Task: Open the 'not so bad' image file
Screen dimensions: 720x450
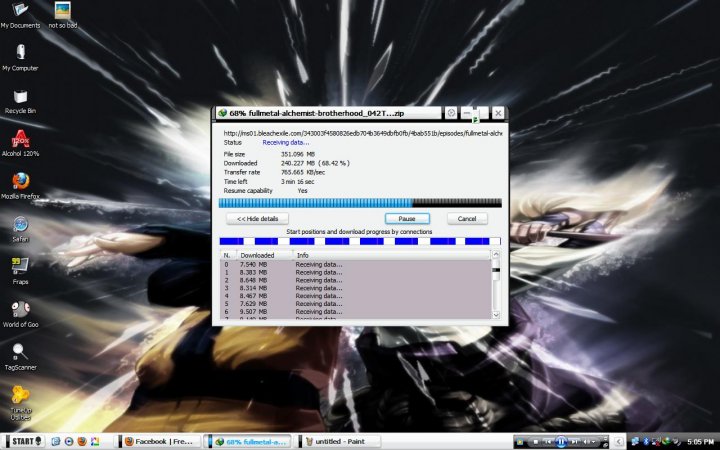Action: [62, 12]
